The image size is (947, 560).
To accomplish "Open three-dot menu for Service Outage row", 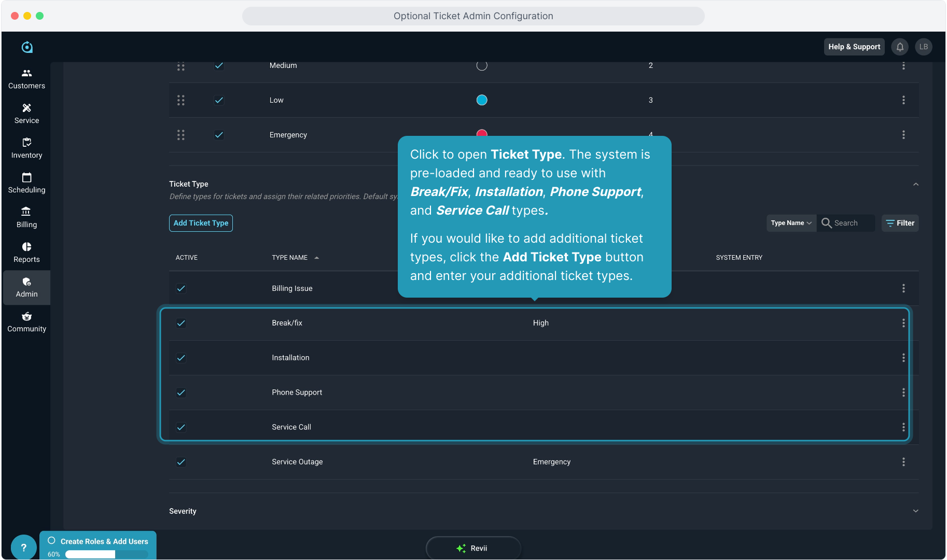I will (903, 462).
